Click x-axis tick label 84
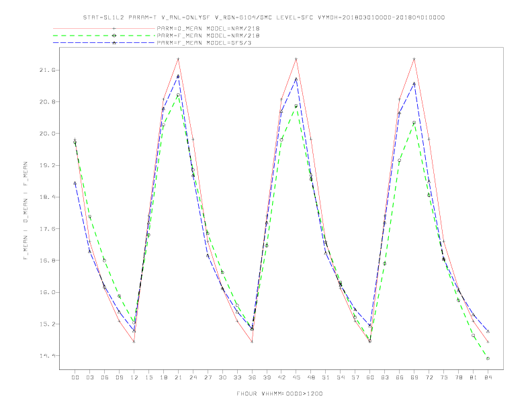Screen dimensions: 532x411 [488, 377]
